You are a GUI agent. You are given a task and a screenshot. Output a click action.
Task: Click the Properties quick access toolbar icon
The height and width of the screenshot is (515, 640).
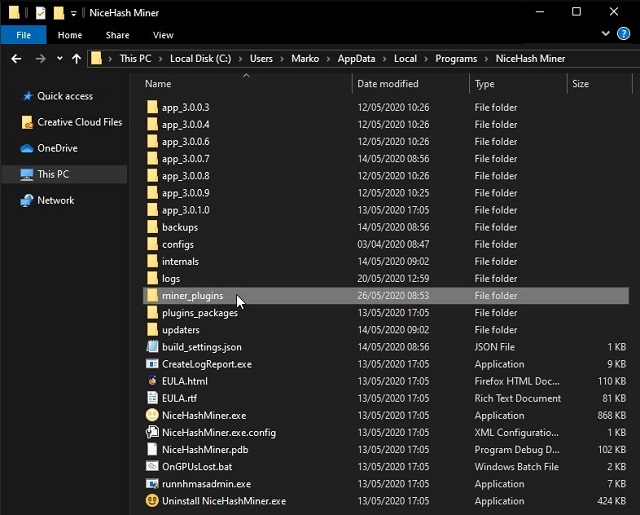pyautogui.click(x=40, y=13)
